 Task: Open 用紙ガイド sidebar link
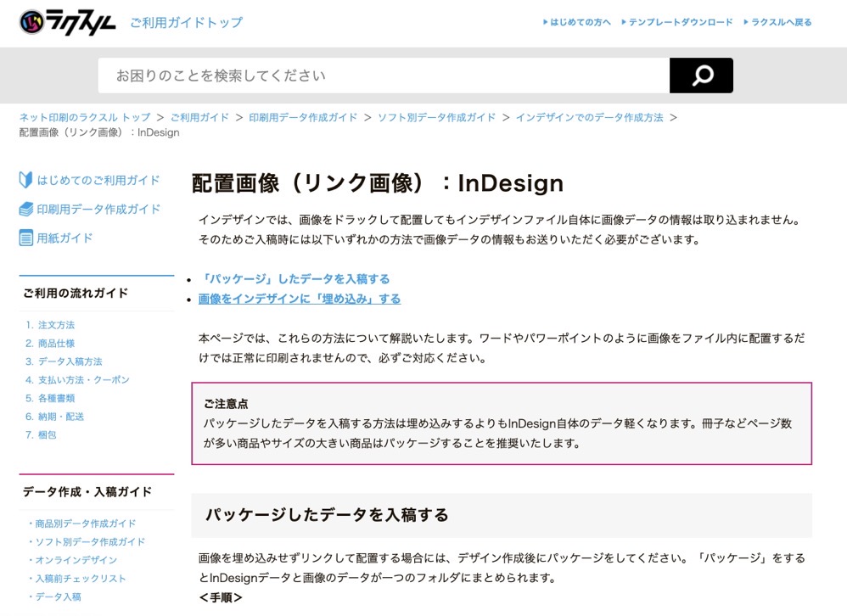(x=65, y=238)
